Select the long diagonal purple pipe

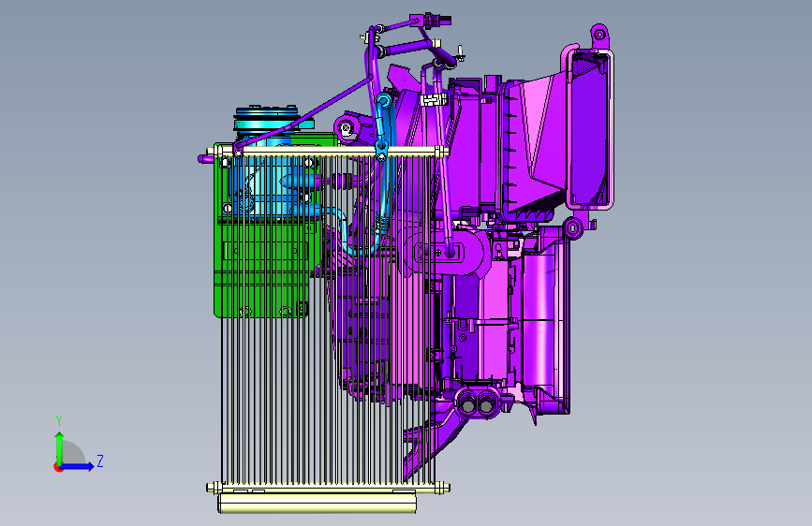304,115
